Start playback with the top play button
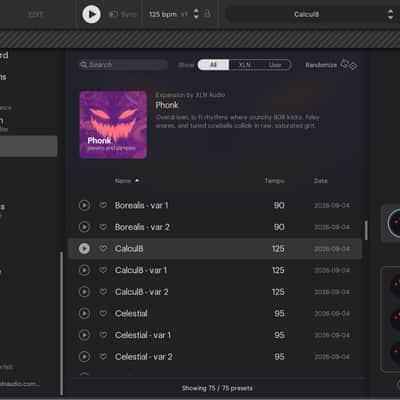 tap(91, 14)
